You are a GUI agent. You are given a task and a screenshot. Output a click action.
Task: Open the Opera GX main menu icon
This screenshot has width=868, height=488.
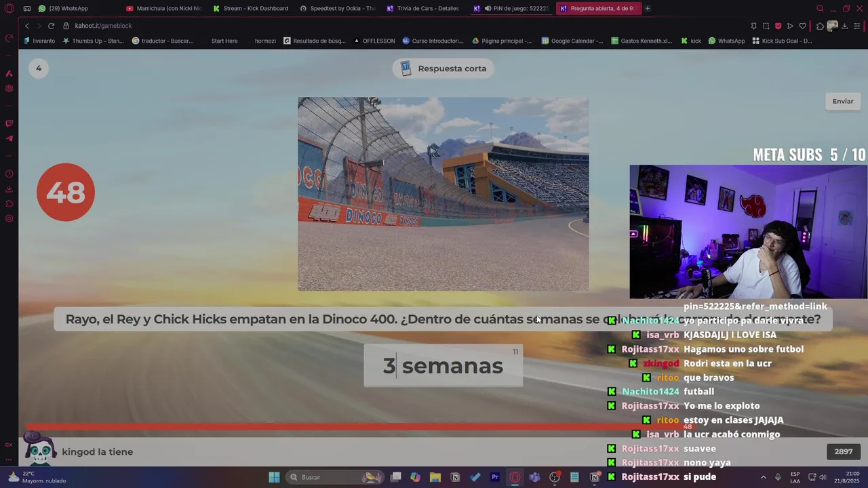9,9
